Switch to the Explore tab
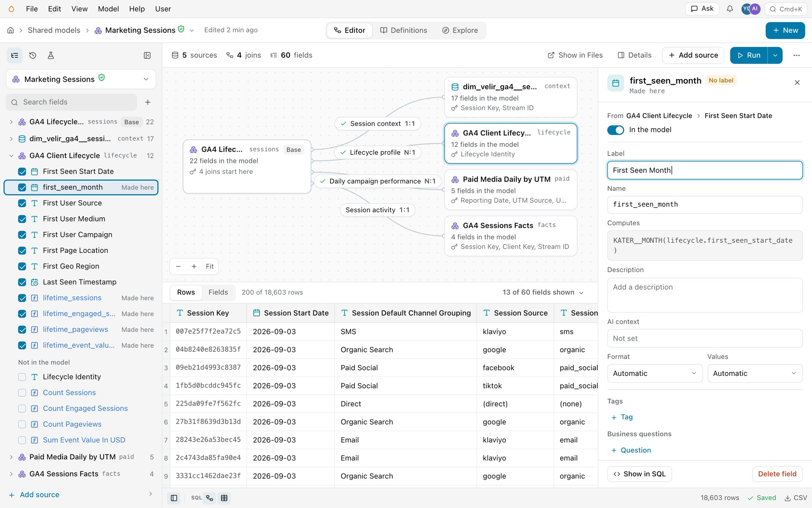 (460, 30)
